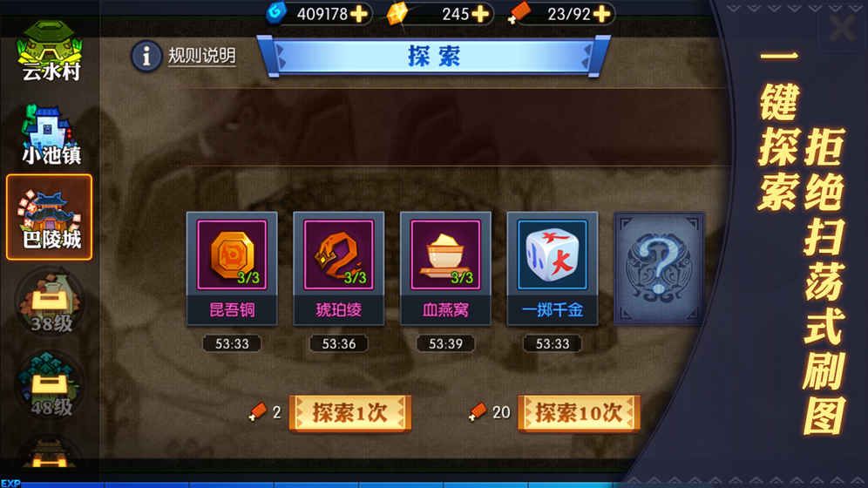Tap the mystery question mark card
Screen dimensions: 868x488
click(x=660, y=268)
